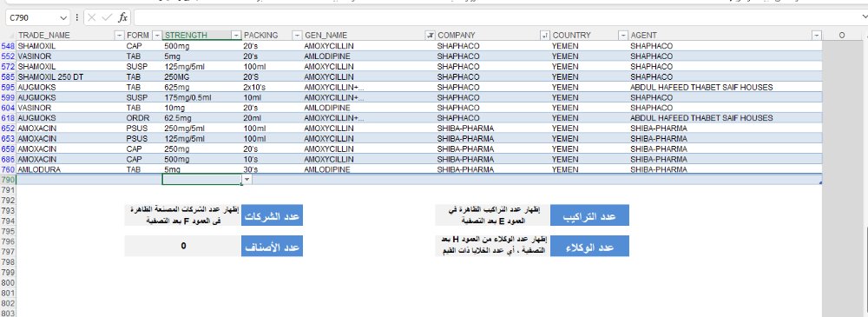
Task: Open the PACKING column filter dropdown
Action: (x=297, y=36)
